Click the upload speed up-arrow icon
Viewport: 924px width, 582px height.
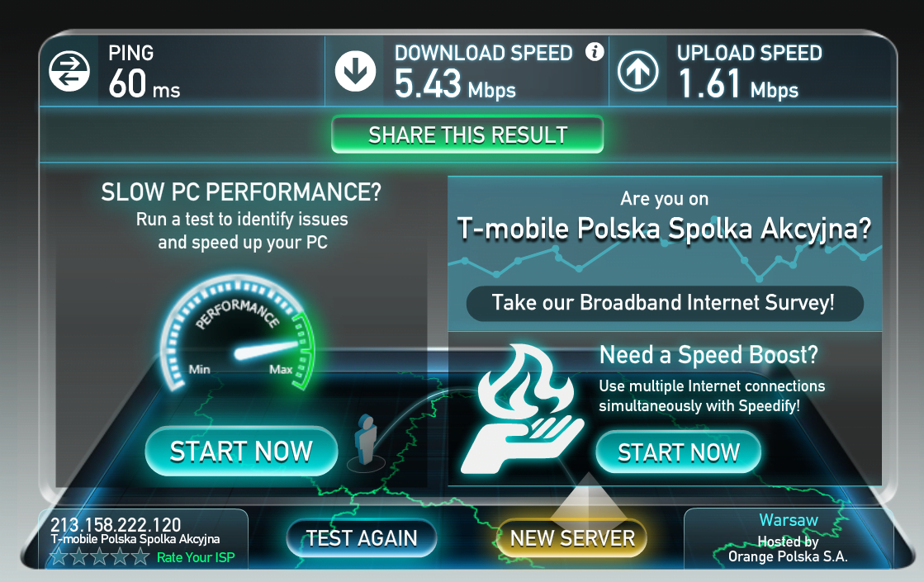coord(637,71)
